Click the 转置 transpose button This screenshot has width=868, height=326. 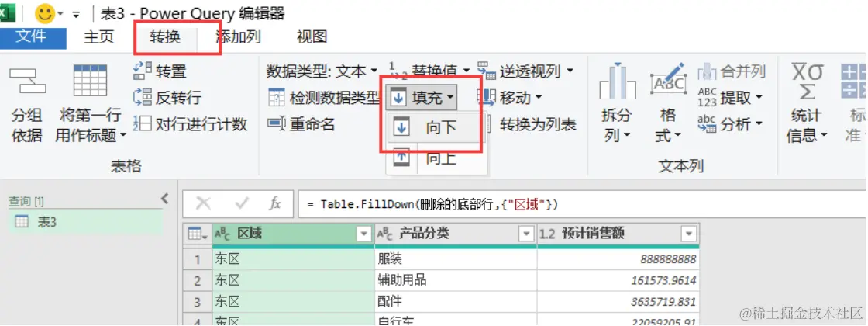tap(160, 71)
